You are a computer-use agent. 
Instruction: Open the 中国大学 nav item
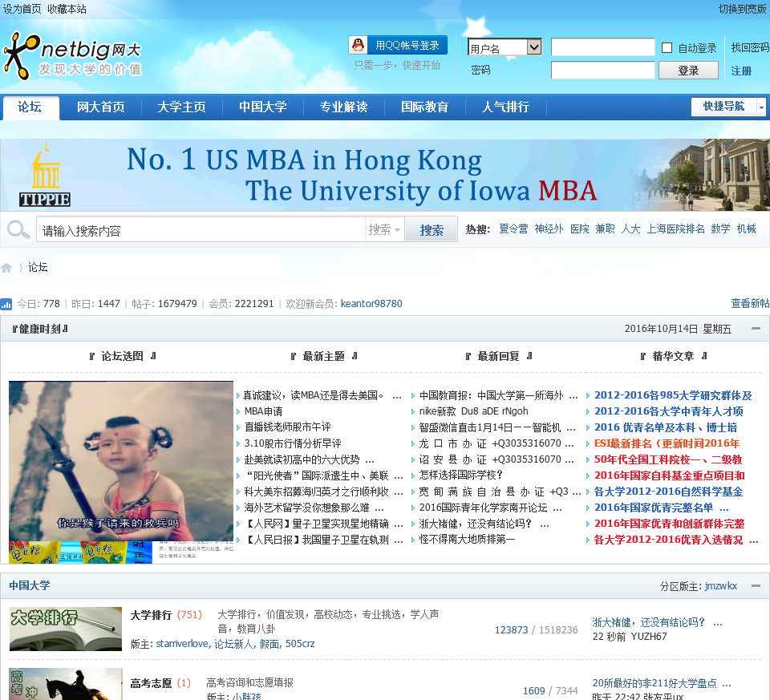tap(263, 107)
